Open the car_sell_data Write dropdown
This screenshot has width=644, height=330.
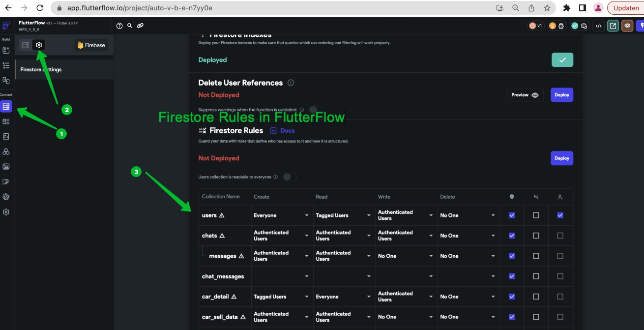coord(406,317)
